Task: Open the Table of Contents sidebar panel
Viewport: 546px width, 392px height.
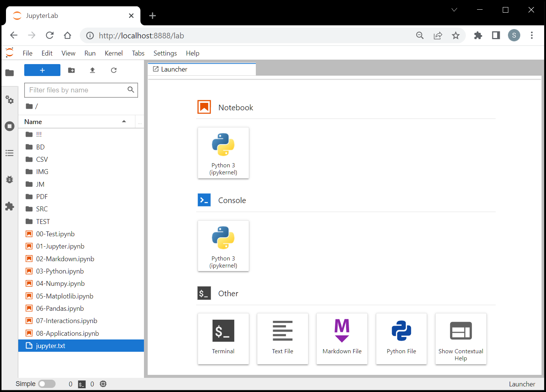Action: pos(10,153)
